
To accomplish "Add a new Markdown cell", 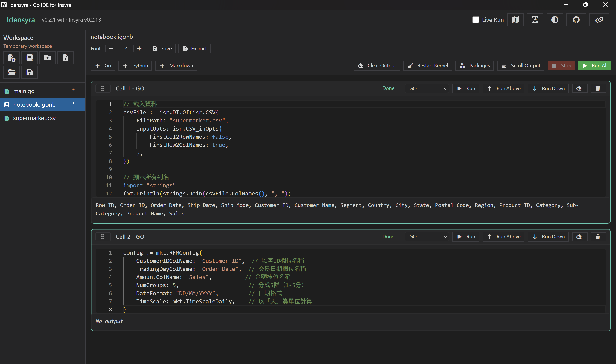I will pyautogui.click(x=176, y=66).
